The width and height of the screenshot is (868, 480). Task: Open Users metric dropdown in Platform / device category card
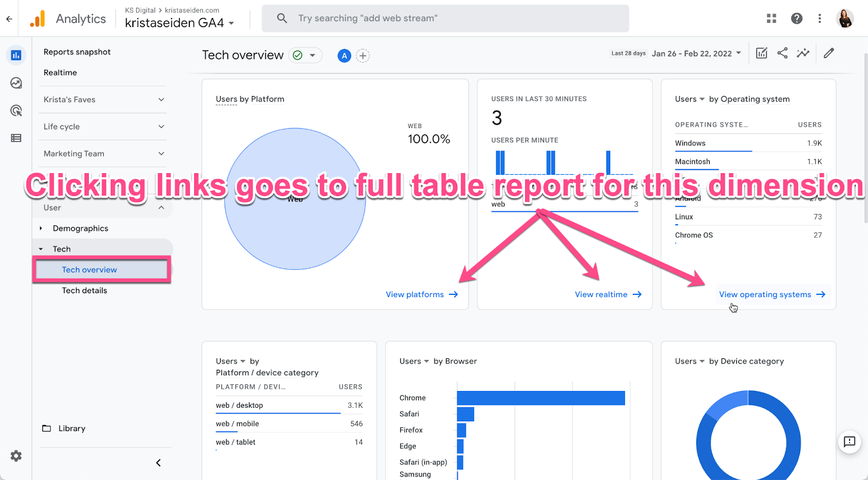[x=231, y=361]
